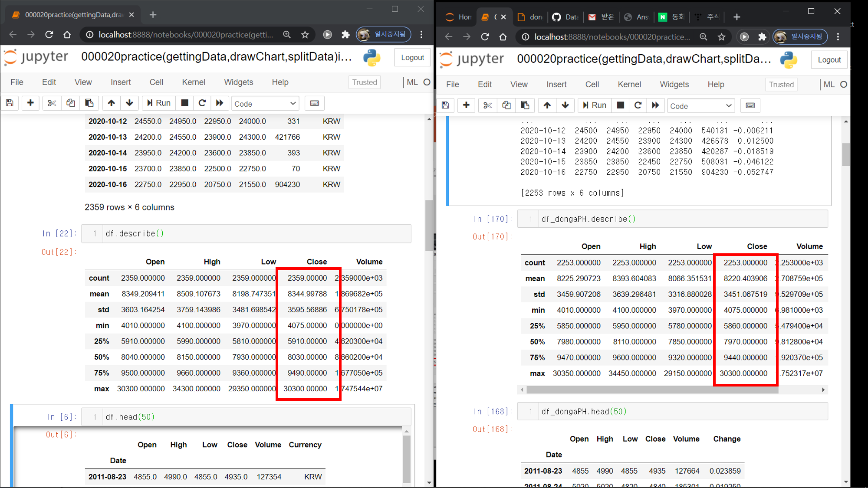Cut selected cells in the left notebook
The width and height of the screenshot is (868, 488).
pyautogui.click(x=52, y=103)
